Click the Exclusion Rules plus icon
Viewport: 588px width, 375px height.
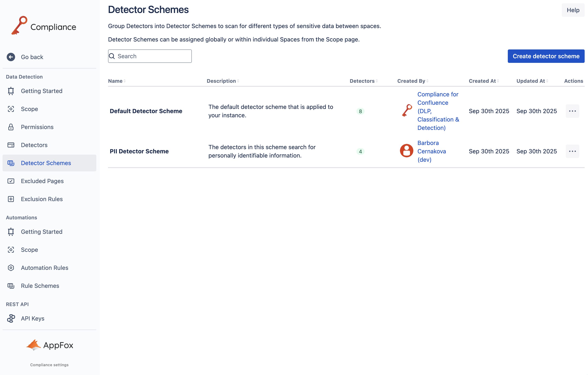[x=11, y=199]
